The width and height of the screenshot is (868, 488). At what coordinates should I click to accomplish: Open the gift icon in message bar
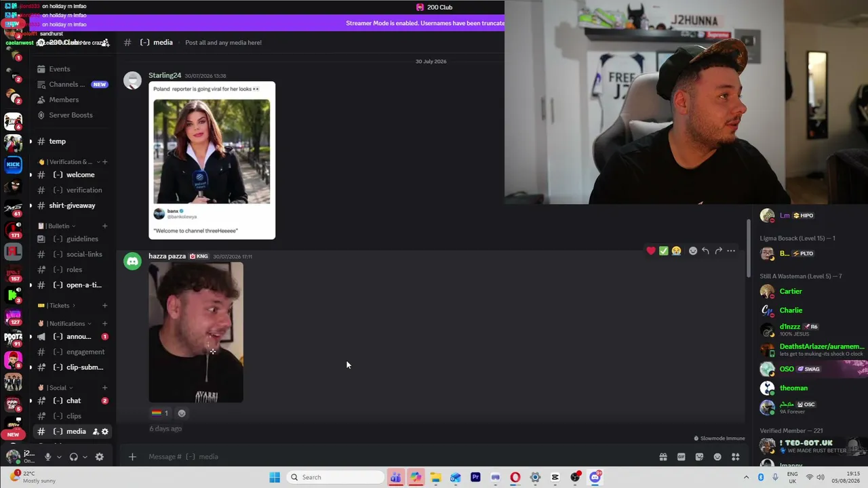click(663, 457)
